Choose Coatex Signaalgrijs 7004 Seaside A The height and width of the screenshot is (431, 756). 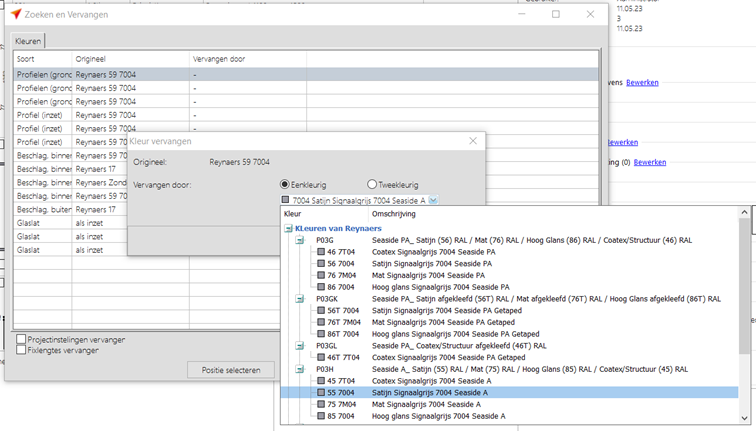coord(432,381)
